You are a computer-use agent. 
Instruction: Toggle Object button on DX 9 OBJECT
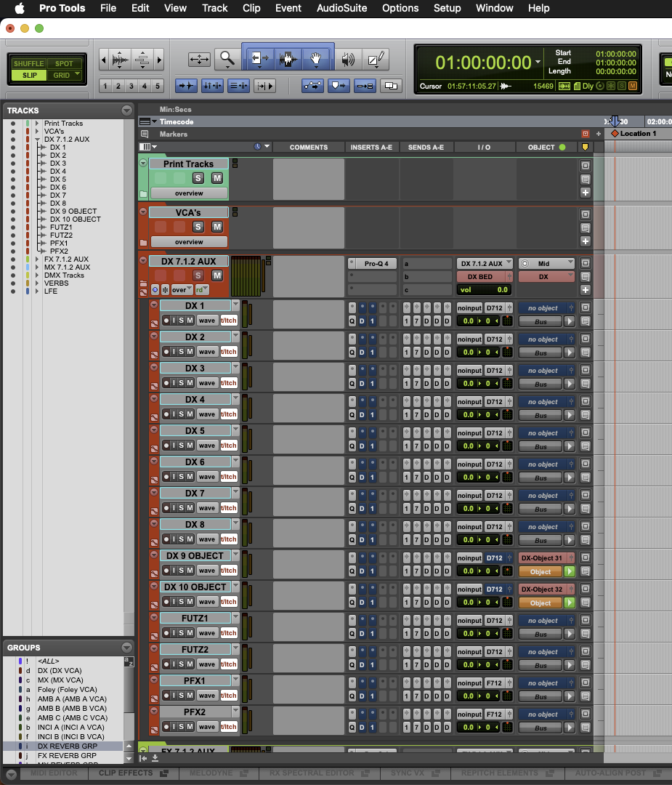pos(541,572)
